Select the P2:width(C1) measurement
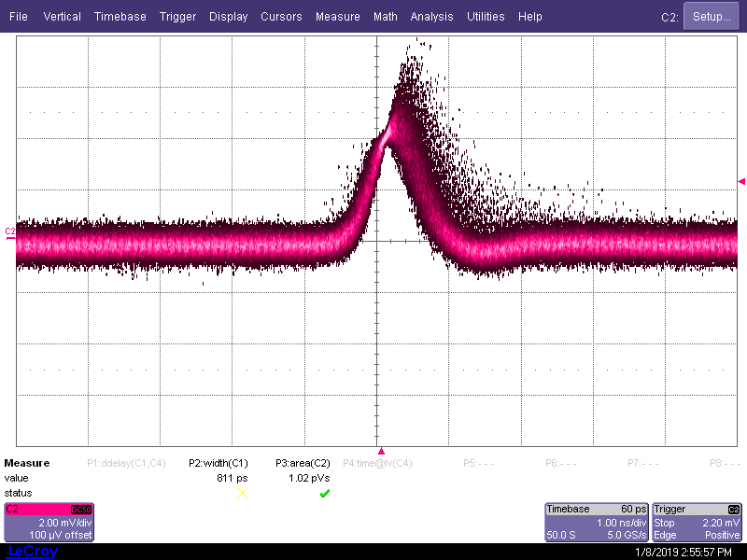The image size is (747, 560). [x=218, y=463]
